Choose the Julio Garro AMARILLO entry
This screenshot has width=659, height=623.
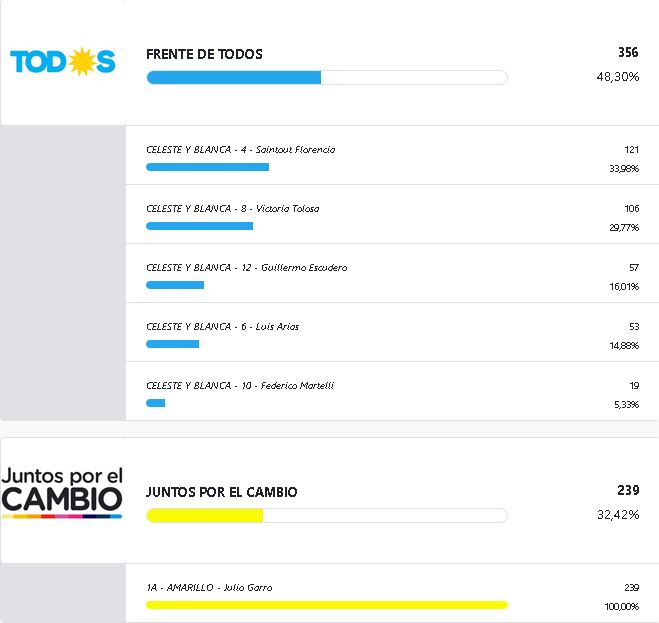click(209, 588)
